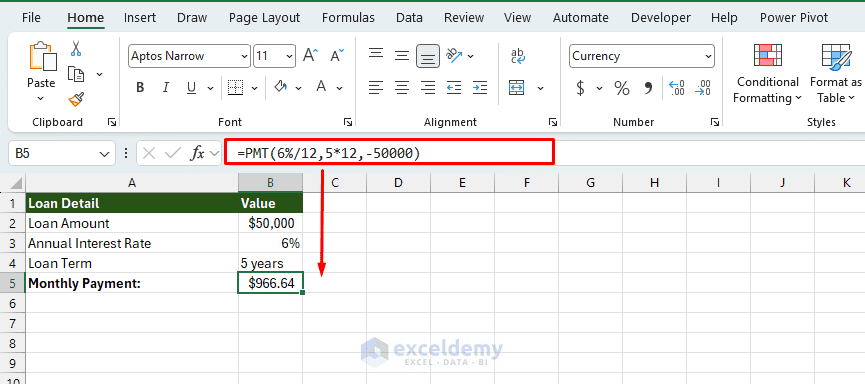This screenshot has width=865, height=384.
Task: Select the highlighted Bottom Align icon
Action: pyautogui.click(x=428, y=56)
